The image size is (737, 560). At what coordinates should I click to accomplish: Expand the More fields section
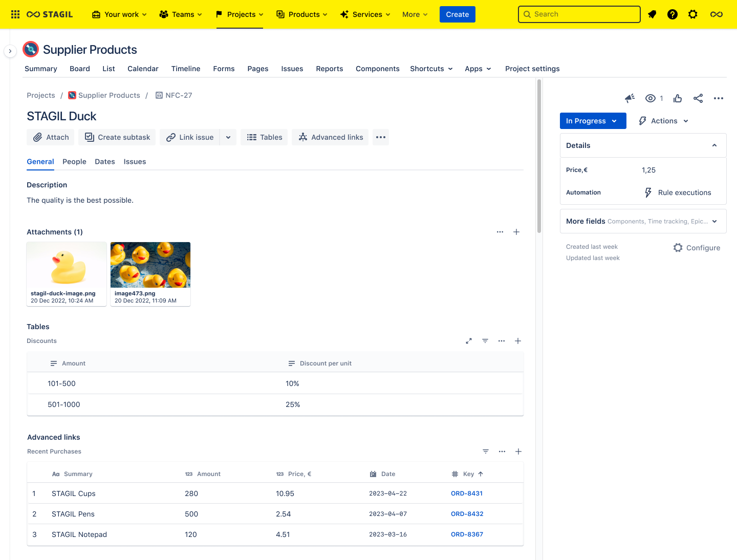tap(643, 221)
